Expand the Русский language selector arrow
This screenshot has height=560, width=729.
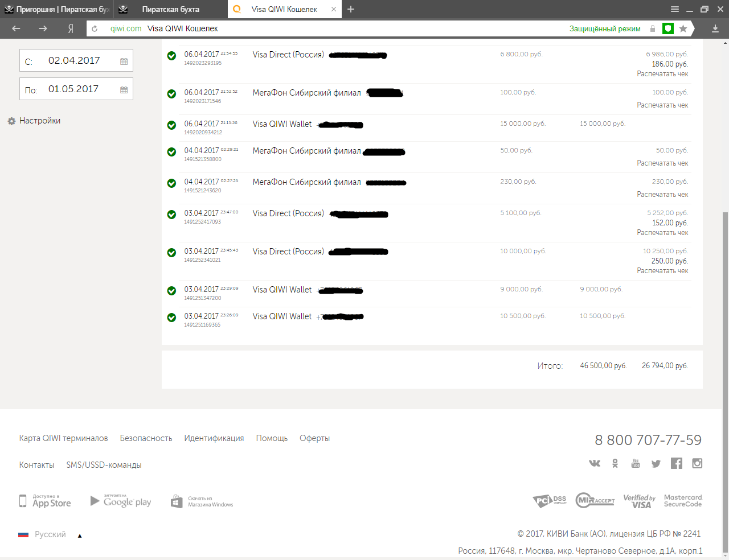coord(80,536)
